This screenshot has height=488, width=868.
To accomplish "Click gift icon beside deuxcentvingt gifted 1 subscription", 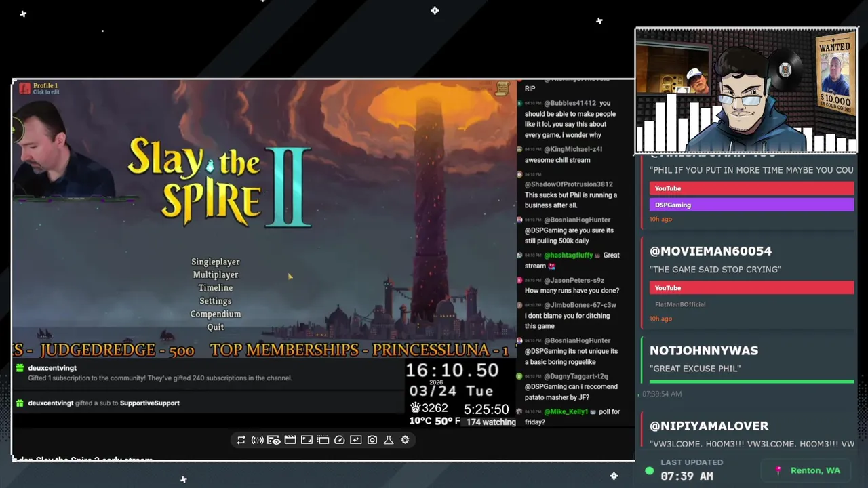I will [20, 368].
